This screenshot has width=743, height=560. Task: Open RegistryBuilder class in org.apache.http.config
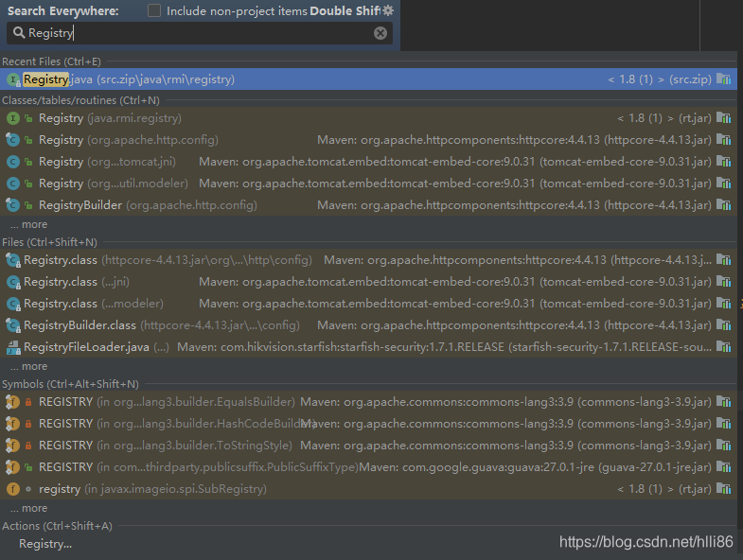tap(368, 205)
